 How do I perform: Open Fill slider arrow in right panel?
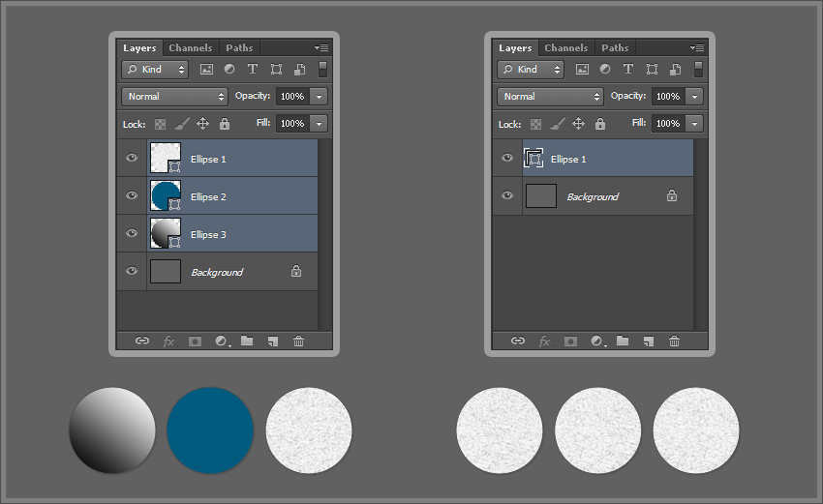pyautogui.click(x=695, y=124)
